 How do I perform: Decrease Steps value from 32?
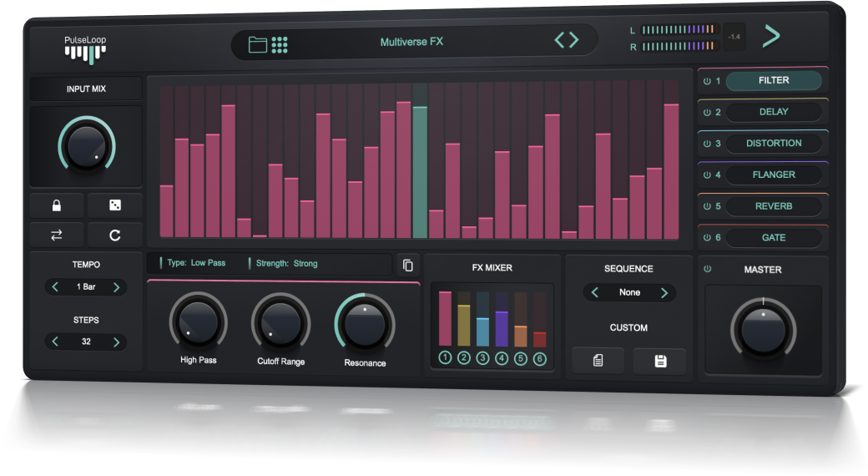55,342
